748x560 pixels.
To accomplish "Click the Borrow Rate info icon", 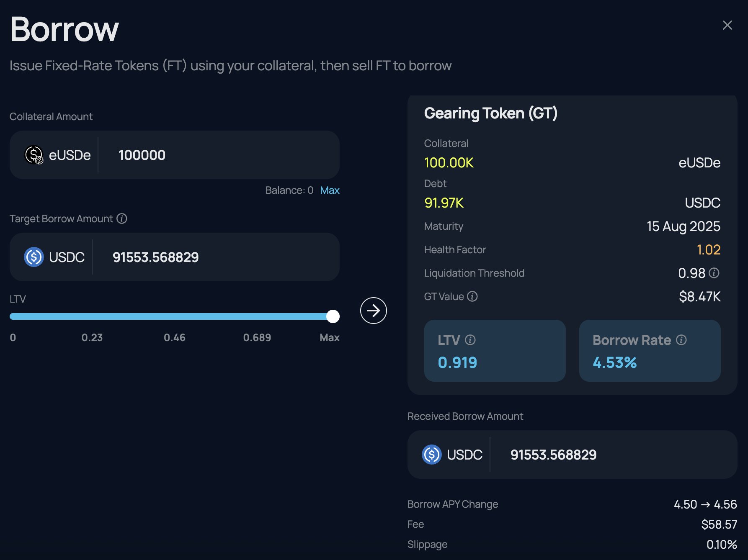I will [x=681, y=340].
